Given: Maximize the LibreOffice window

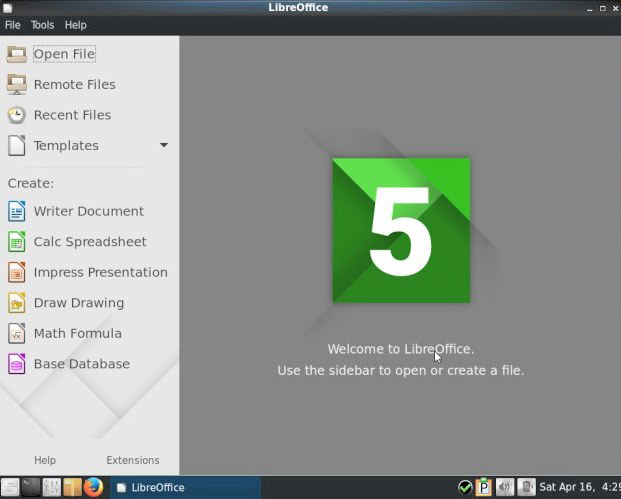Looking at the screenshot, I should point(603,8).
